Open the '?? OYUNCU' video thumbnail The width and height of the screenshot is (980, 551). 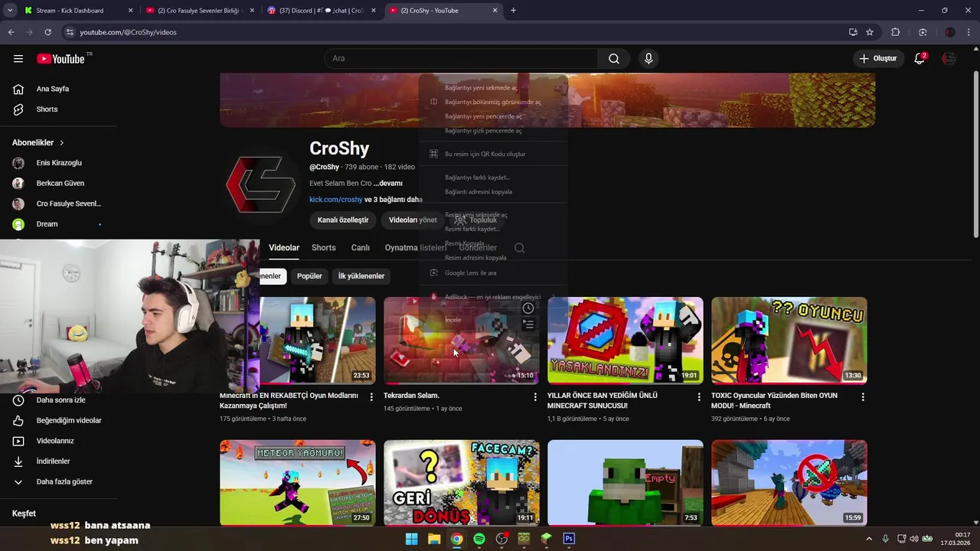[x=789, y=341]
